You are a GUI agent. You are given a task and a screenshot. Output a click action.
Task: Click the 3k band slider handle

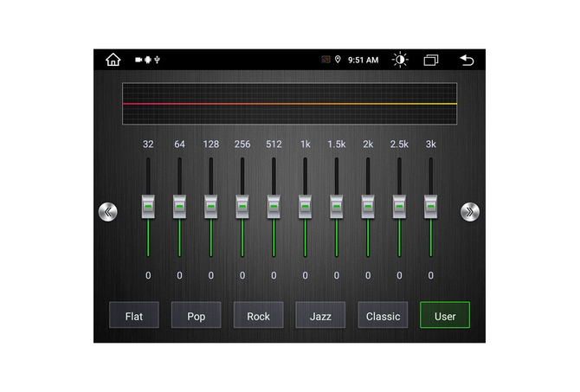[430, 207]
